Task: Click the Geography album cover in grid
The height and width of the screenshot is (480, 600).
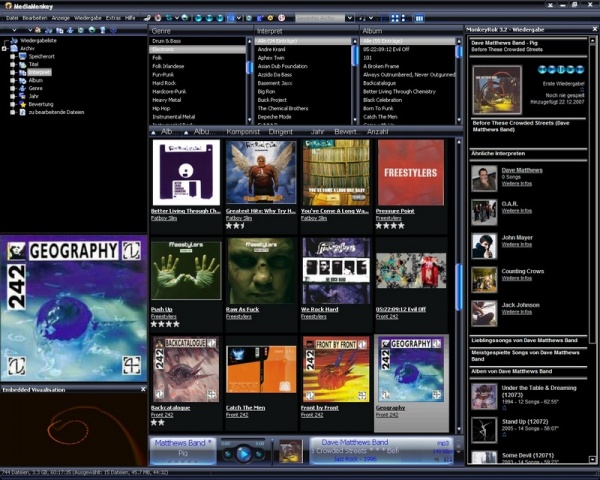Action: 410,369
